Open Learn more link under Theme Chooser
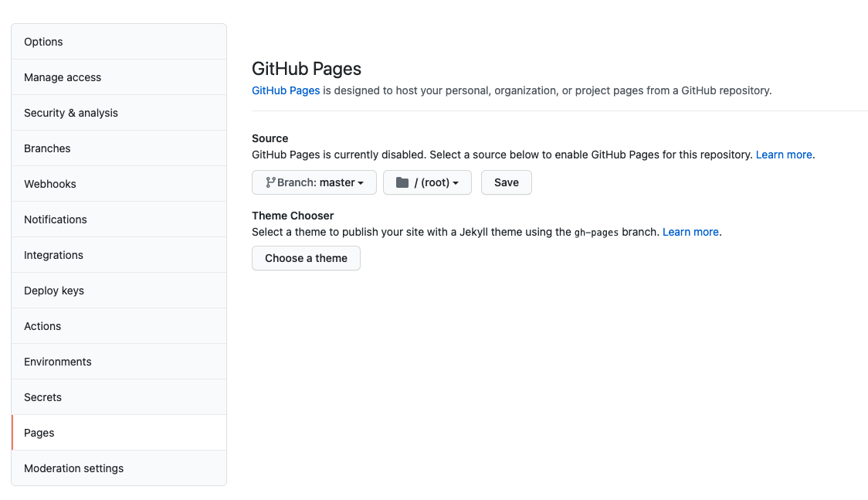Viewport: 868px width, 500px height. [690, 232]
